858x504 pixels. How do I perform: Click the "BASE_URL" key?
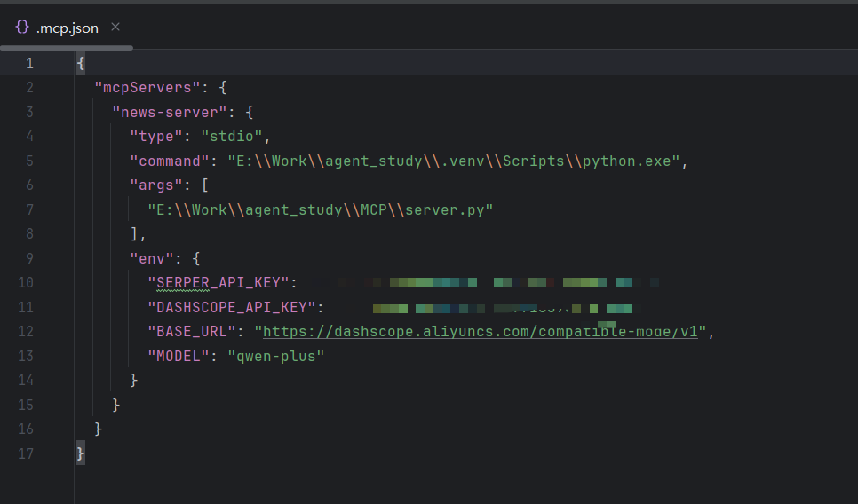tap(192, 331)
